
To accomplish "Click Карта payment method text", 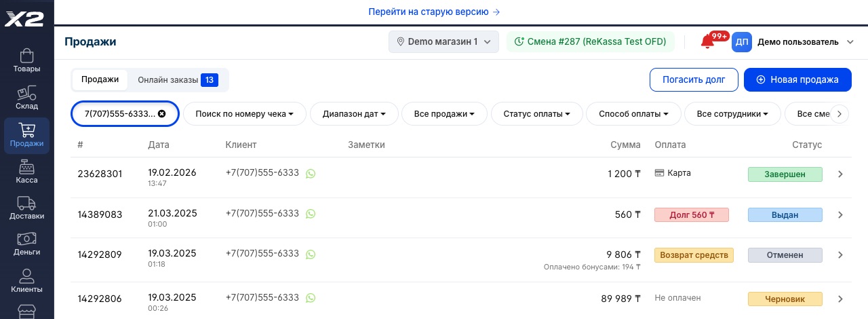I will pos(679,173).
